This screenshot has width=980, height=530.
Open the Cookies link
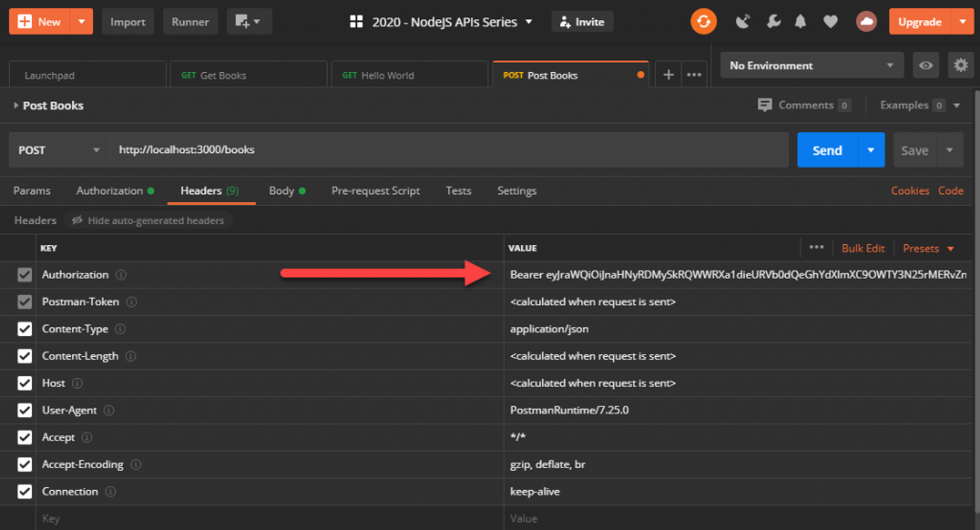(910, 191)
